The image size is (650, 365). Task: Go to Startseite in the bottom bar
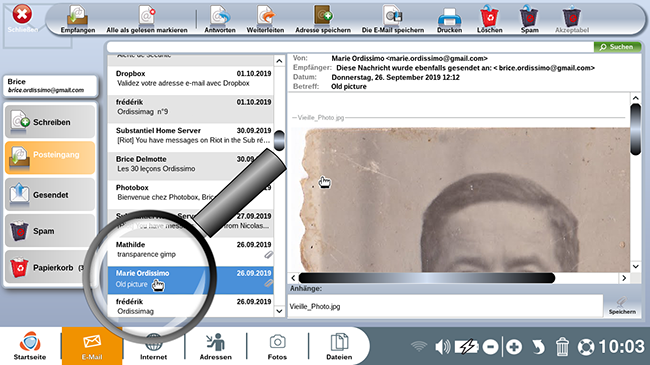click(x=30, y=346)
